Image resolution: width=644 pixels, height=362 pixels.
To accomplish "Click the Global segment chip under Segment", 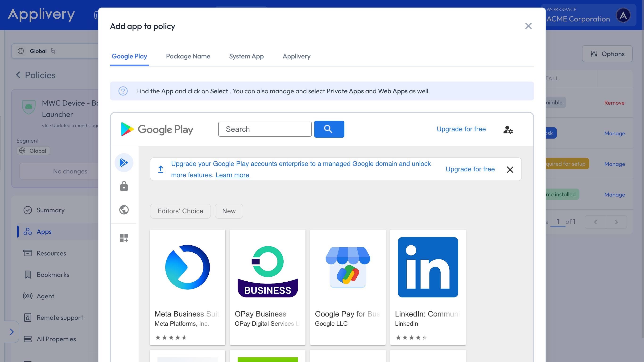I will [33, 151].
